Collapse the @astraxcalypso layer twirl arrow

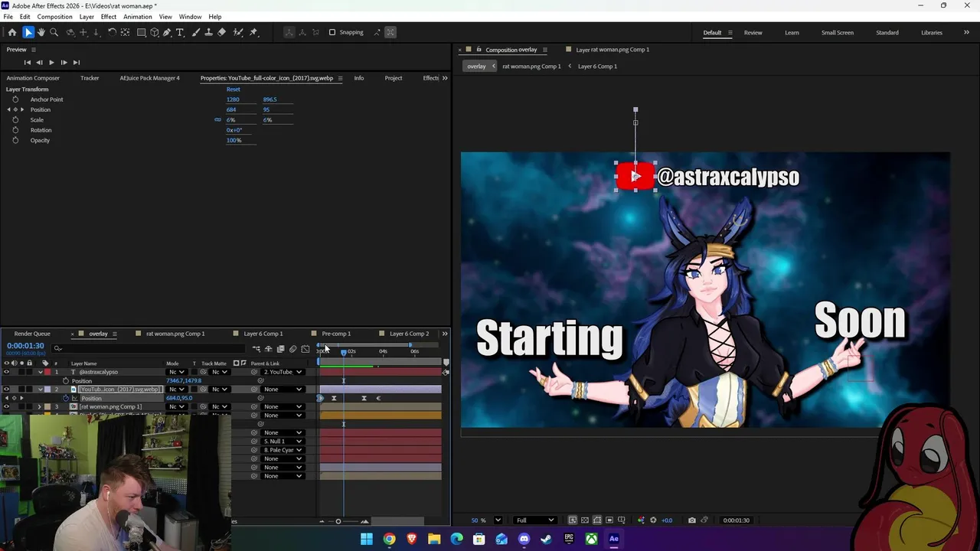pos(41,372)
